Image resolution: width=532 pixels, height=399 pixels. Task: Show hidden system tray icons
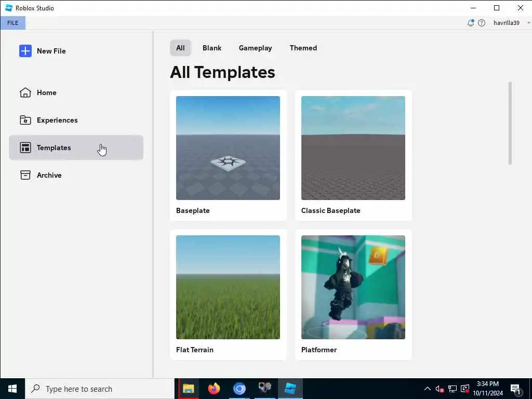(x=428, y=389)
